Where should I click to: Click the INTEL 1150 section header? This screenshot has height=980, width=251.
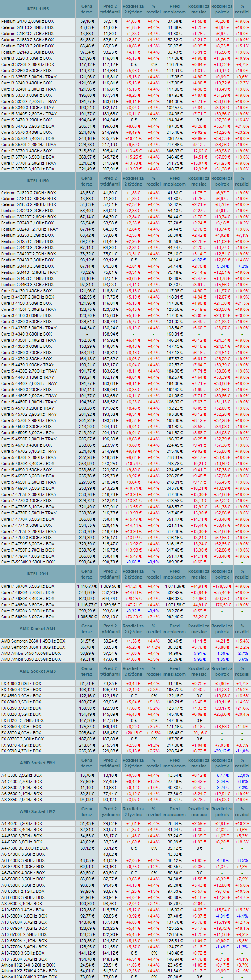[37, 181]
